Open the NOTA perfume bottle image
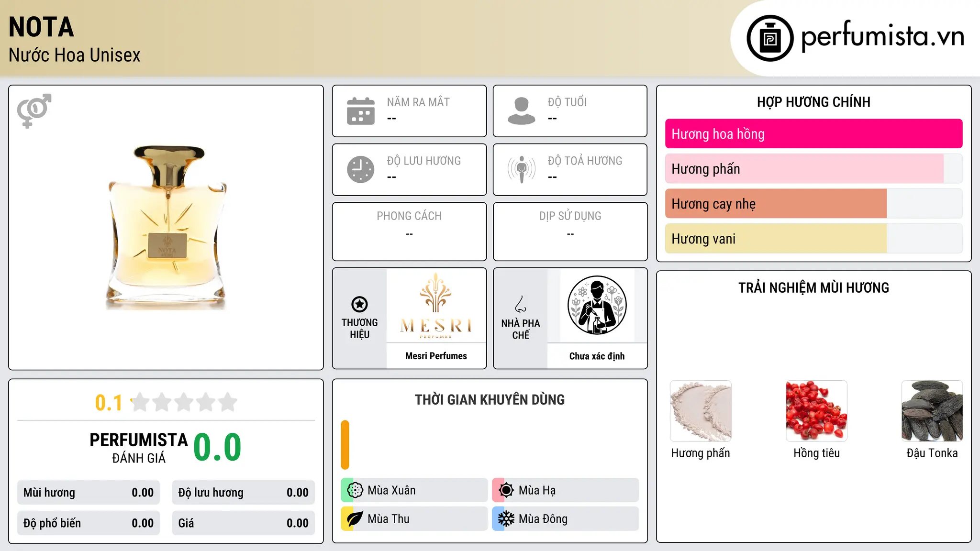 pyautogui.click(x=166, y=228)
